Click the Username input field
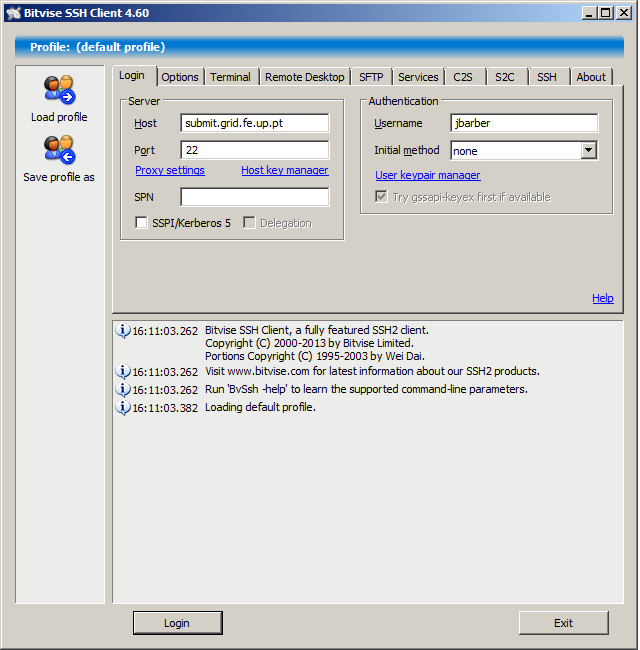Screen dimensions: 640x650 pyautogui.click(x=524, y=123)
